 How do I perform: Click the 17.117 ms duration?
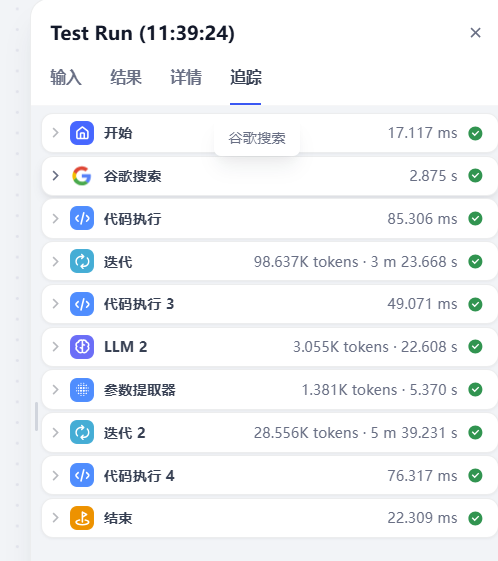point(423,133)
